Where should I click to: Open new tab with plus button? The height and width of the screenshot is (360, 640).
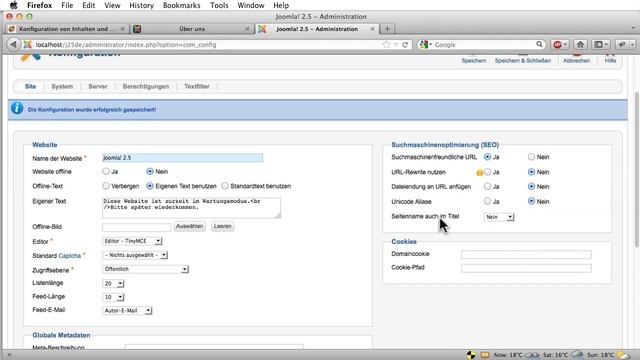[x=387, y=29]
